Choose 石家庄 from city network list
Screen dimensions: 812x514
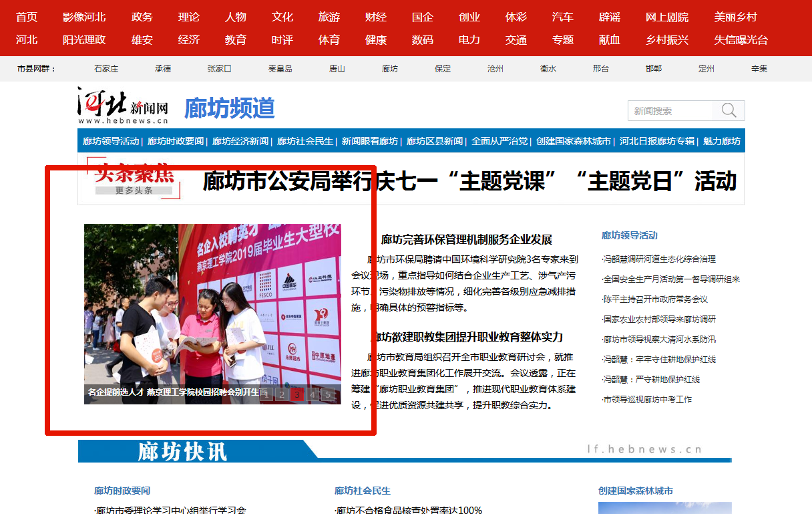[106, 68]
